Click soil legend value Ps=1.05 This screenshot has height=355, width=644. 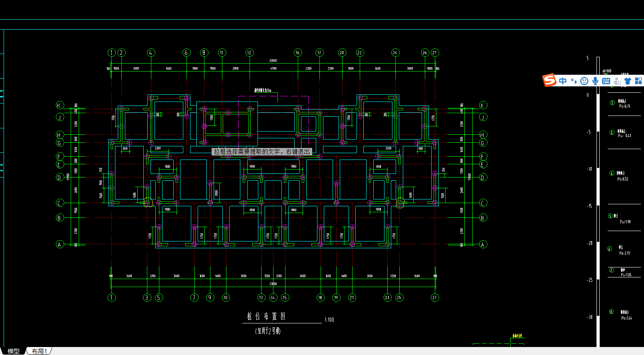point(626,275)
